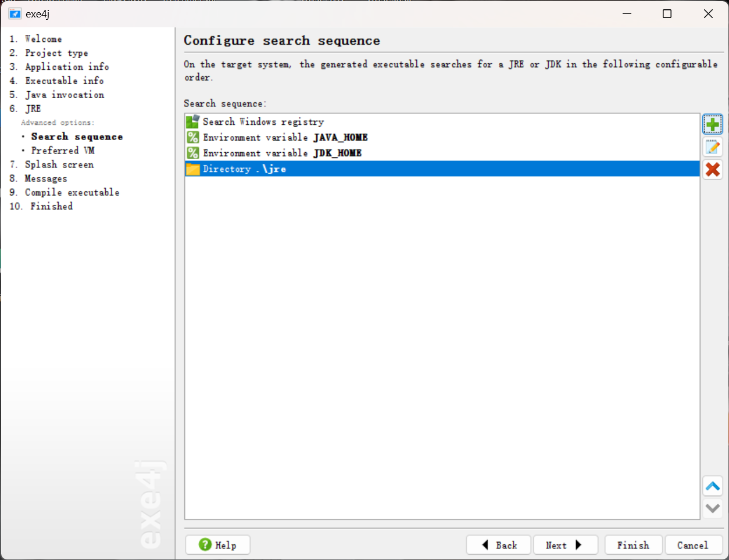
Task: Go to Application info step
Action: 67,67
